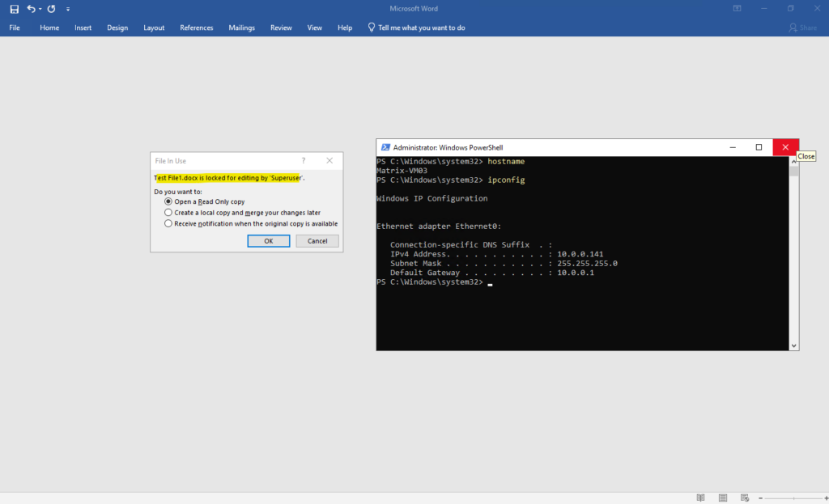Select 'Receive notification when original copy available'
Screen dimensions: 829x504
click(x=168, y=223)
